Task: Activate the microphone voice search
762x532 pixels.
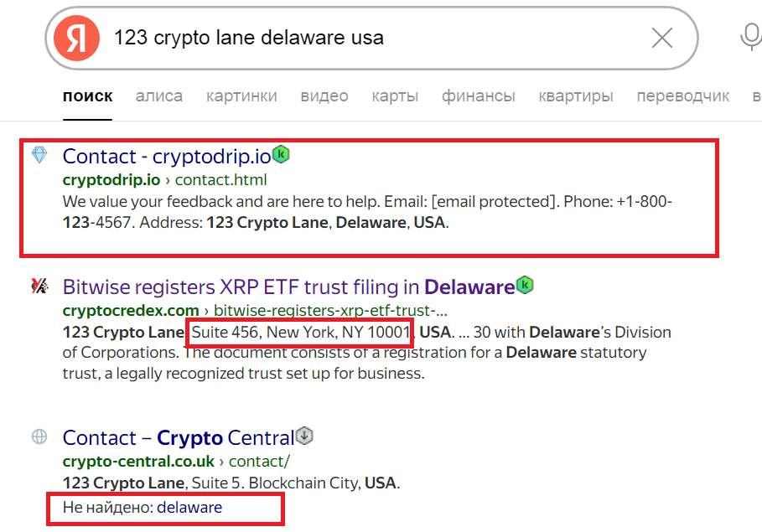Action: click(x=750, y=38)
